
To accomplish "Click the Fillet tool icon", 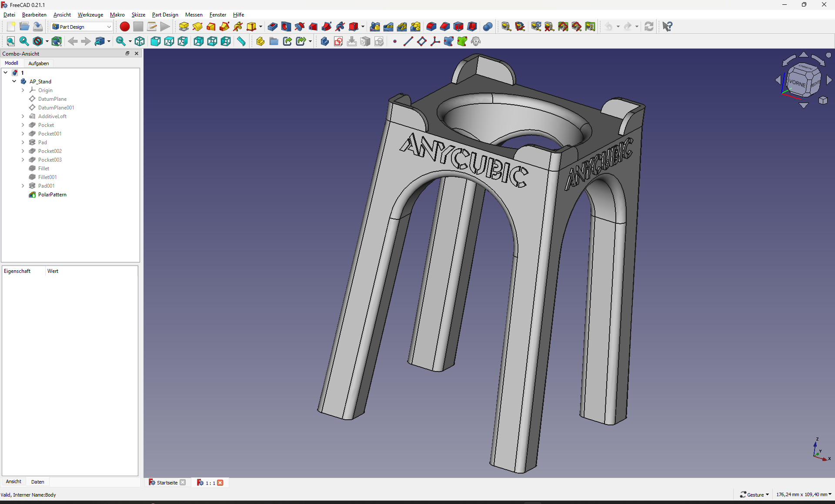I will pyautogui.click(x=431, y=27).
